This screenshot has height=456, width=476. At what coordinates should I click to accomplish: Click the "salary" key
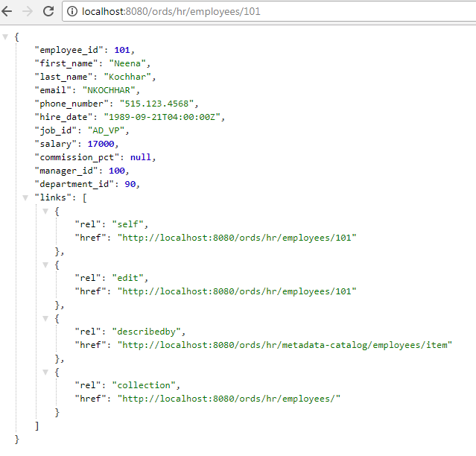coord(56,144)
